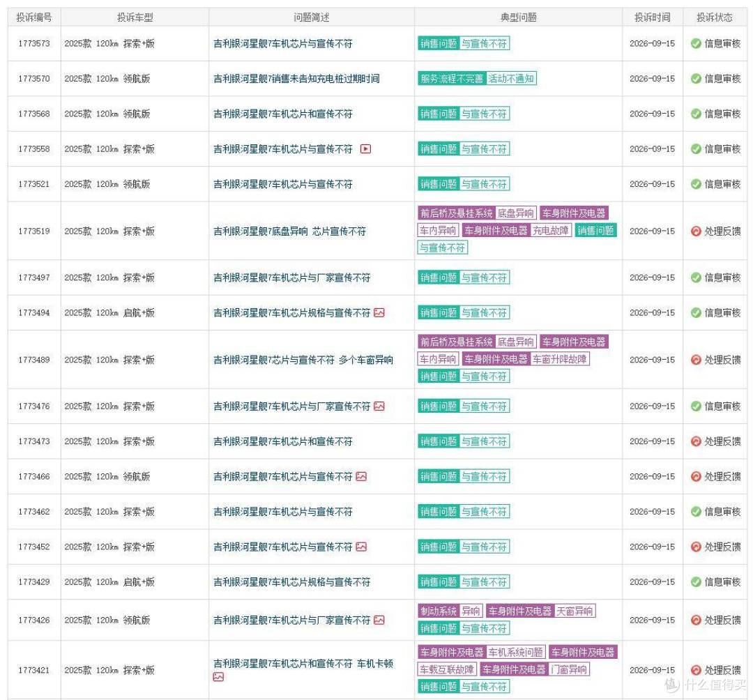The width and height of the screenshot is (753, 700).
Task: Click 前后桥及悬挂系统 tag in row 1773519
Action: point(456,213)
